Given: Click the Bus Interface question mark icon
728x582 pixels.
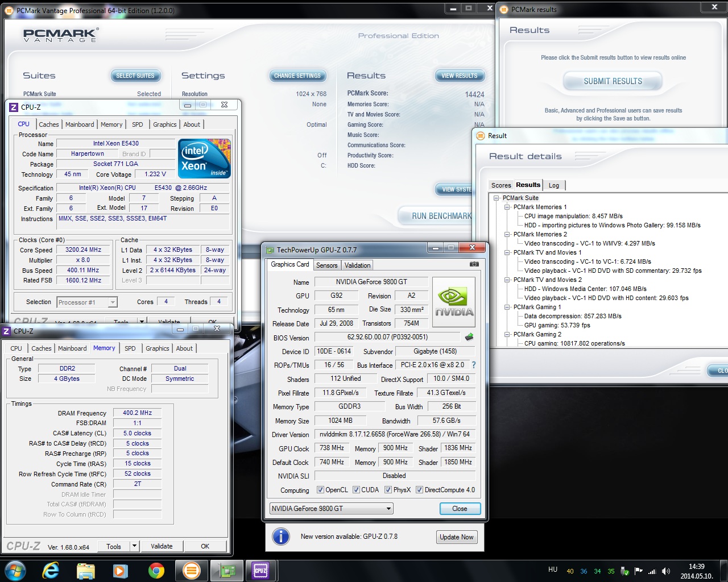Looking at the screenshot, I should (473, 365).
